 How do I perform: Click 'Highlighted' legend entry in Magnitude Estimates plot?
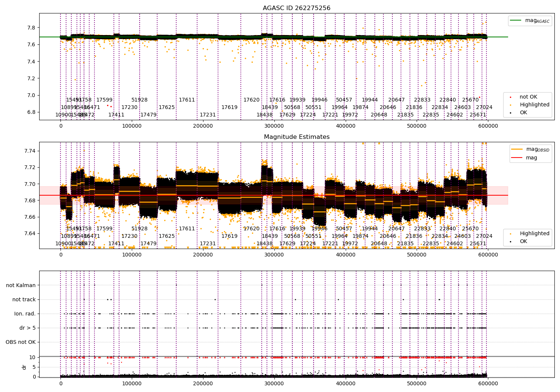click(x=529, y=234)
